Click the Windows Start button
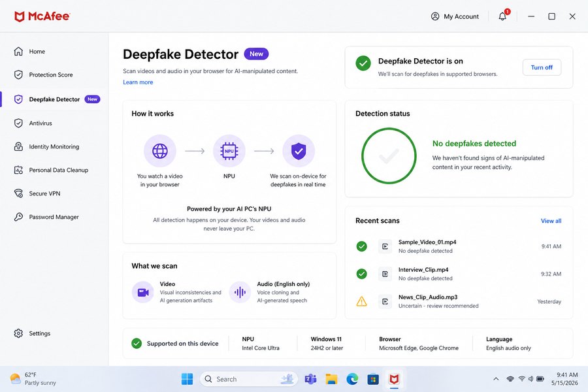Image resolution: width=588 pixels, height=392 pixels. (187, 379)
